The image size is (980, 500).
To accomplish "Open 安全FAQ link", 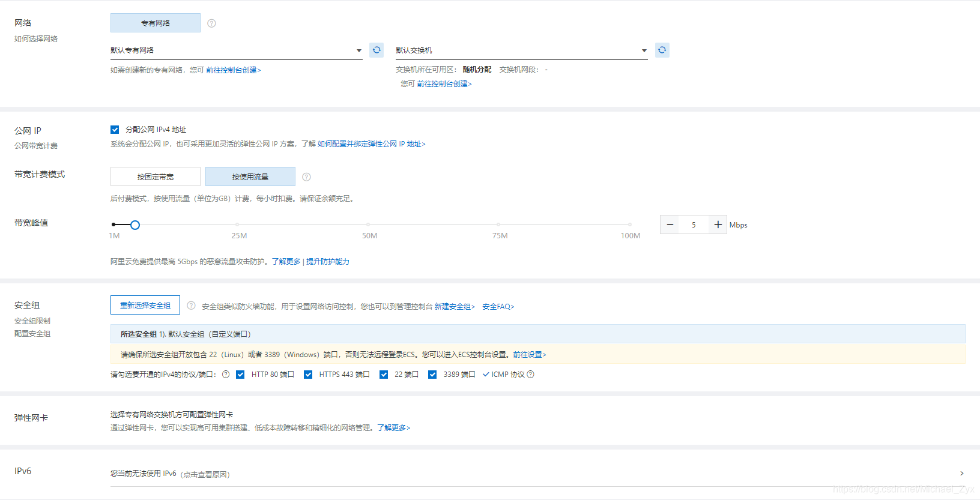I will tap(498, 307).
